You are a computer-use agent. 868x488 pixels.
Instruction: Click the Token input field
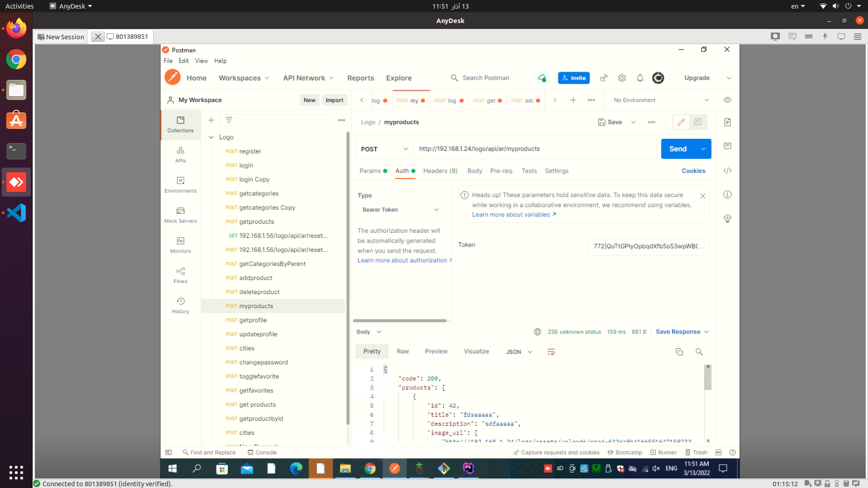click(x=648, y=246)
